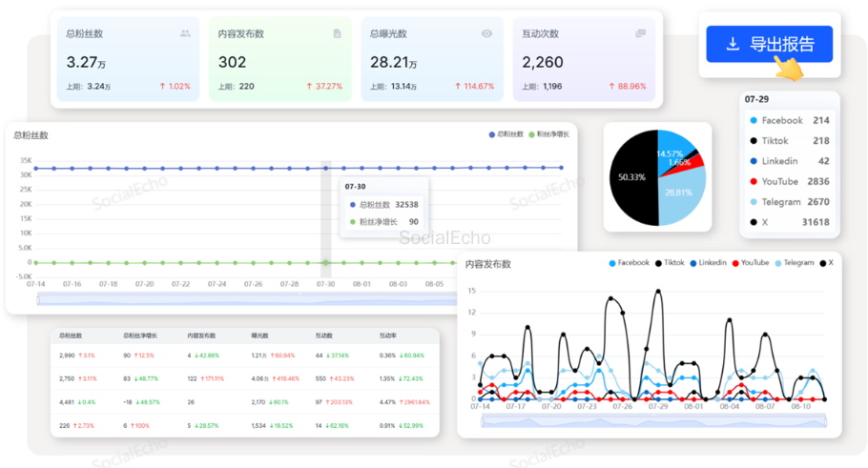The height and width of the screenshot is (468, 868).
Task: Click 粉丝净增长 90 in 07-30 tooltip
Action: click(384, 222)
